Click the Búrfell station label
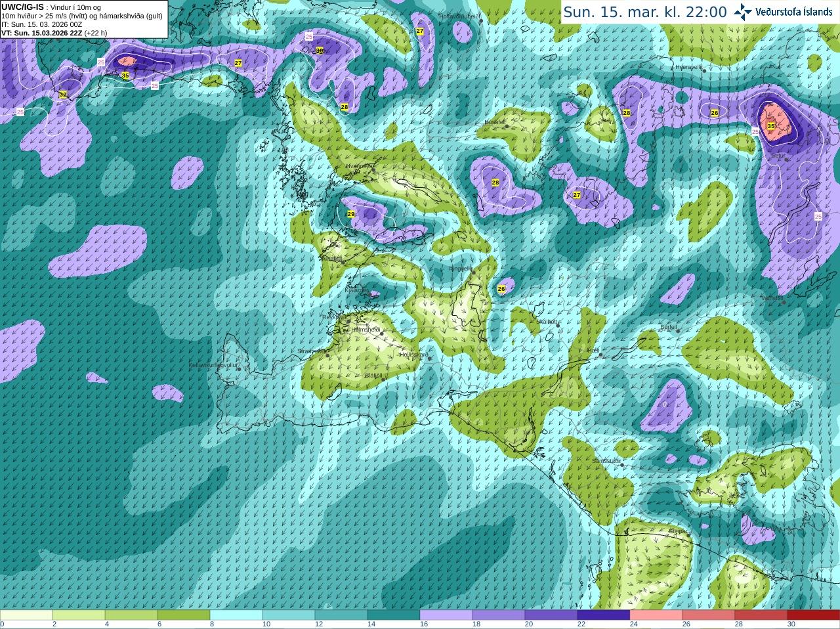The width and height of the screenshot is (840, 629). click(x=668, y=327)
